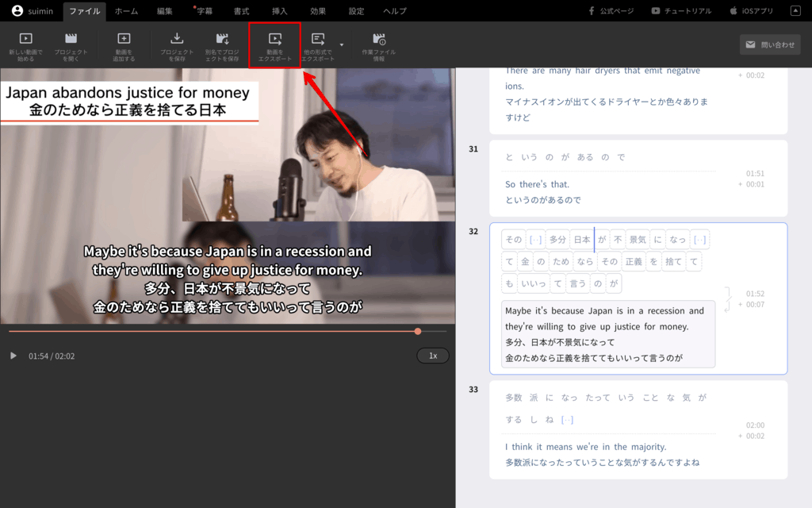Click the first [··] pause marker in subtitle 32
The image size is (812, 508).
click(535, 240)
